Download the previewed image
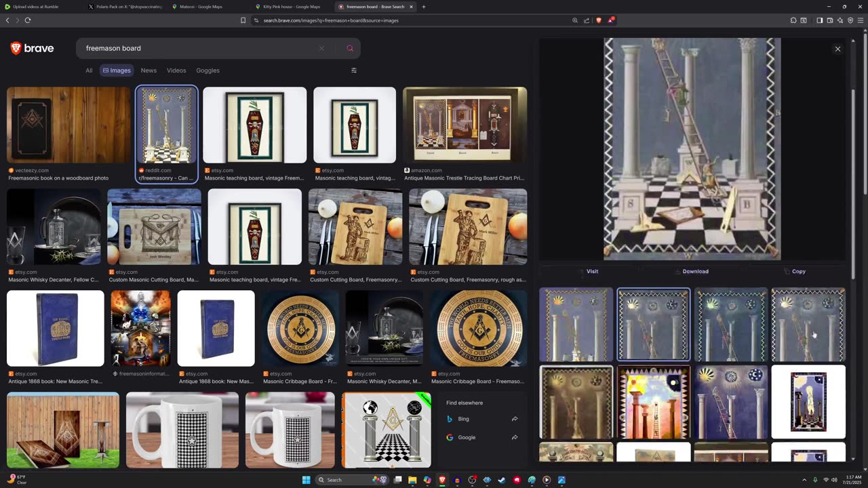Image resolution: width=868 pixels, height=488 pixels. 691,271
